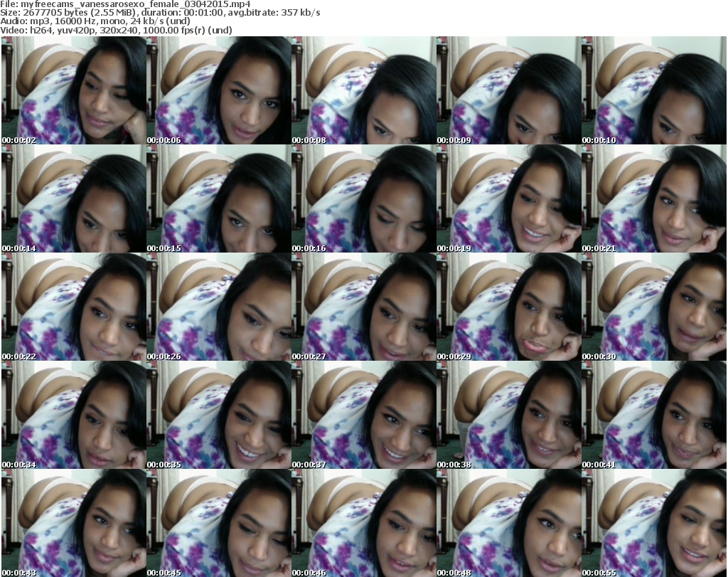Screen dimensions: 728x577
Task: Click the thumbnail stamped 00:00:48
Action: (x=508, y=523)
